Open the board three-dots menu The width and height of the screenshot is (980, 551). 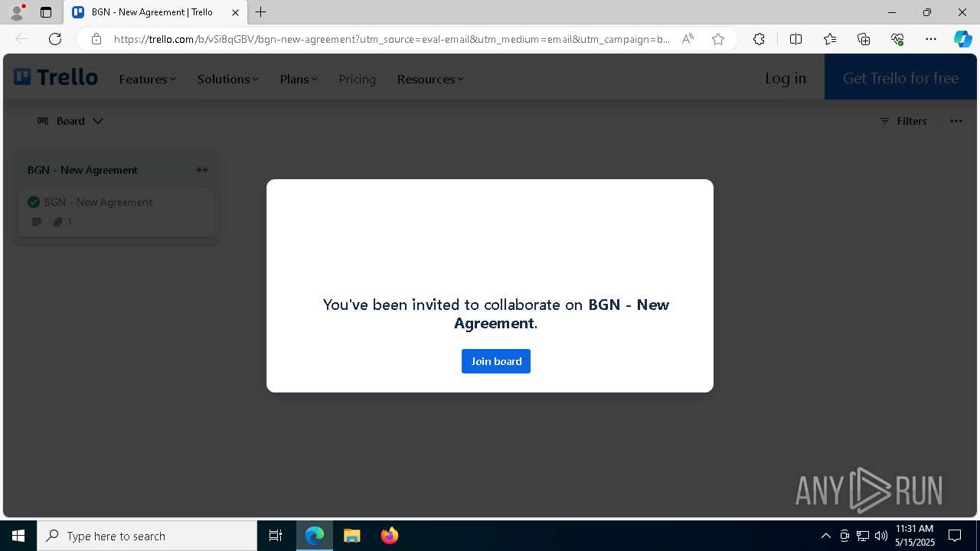(956, 121)
